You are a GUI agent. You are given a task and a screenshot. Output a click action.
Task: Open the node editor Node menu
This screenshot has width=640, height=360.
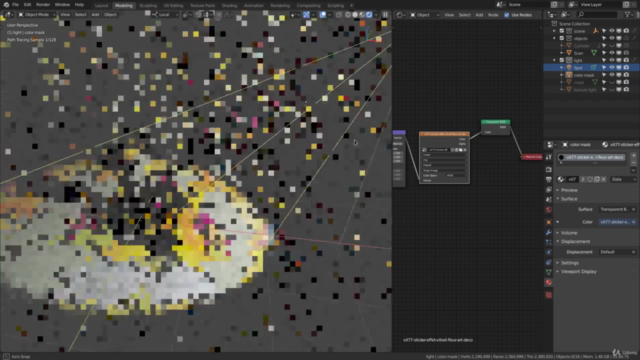pos(493,15)
